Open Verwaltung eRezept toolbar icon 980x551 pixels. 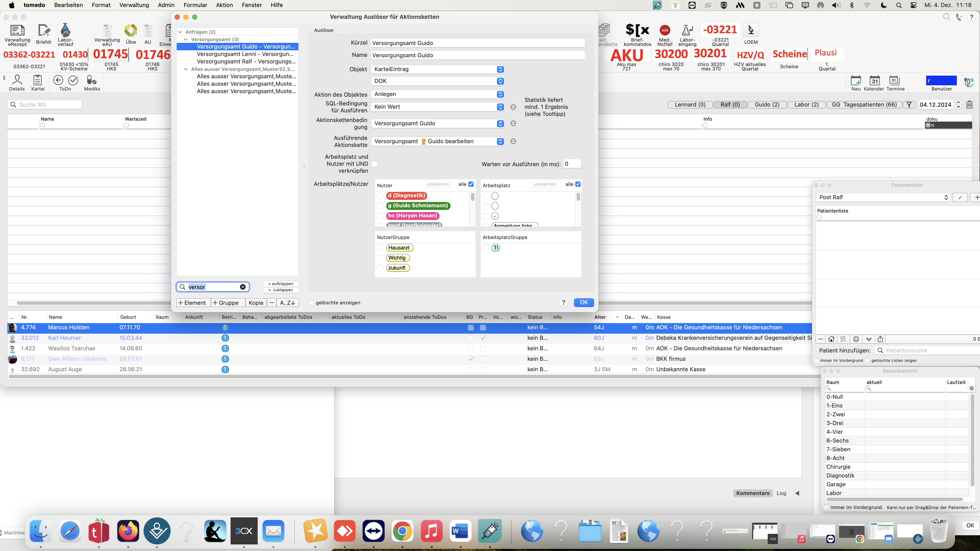[17, 30]
